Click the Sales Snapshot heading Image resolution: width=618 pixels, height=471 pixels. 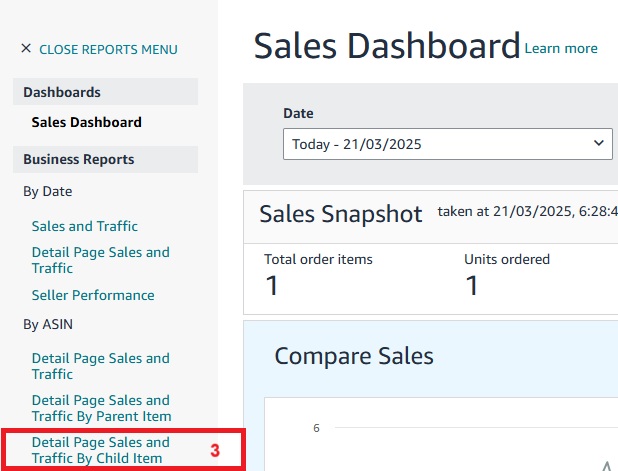tap(341, 214)
